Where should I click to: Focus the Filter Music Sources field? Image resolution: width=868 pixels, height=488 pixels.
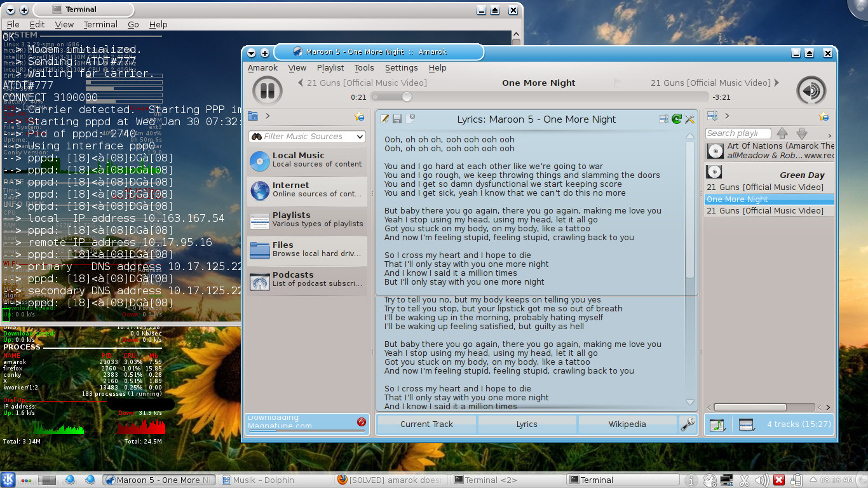[x=308, y=136]
